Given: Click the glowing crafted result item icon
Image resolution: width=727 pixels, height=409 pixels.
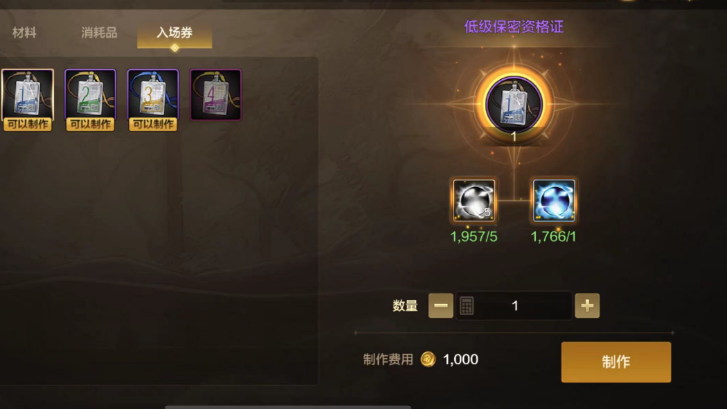Looking at the screenshot, I should point(514,104).
